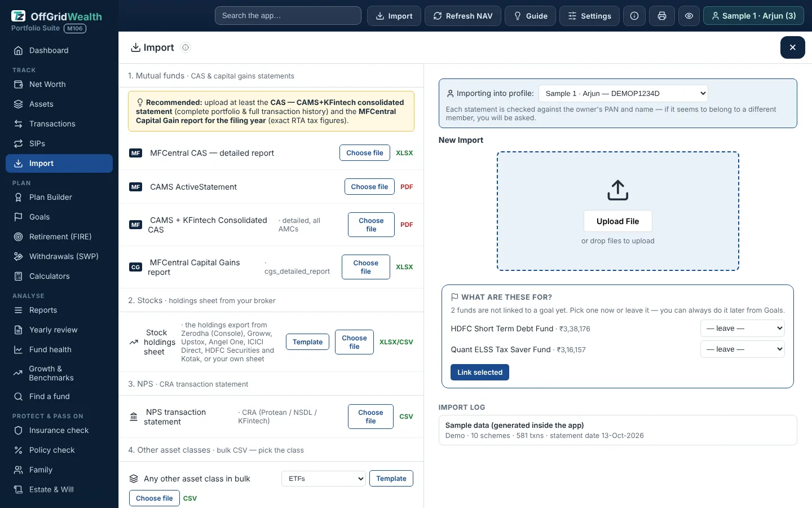Screen dimensions: 812x508
Task: Open the Sample 1 · Arjun profile switcher
Action: click(754, 16)
